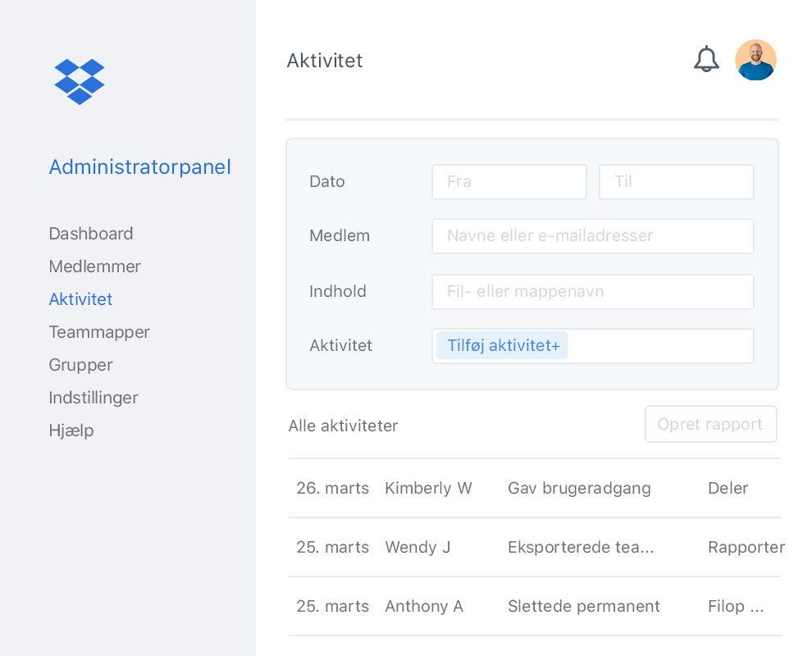Click the 26. marts date cell
Screen dimensions: 812x656
tap(333, 488)
